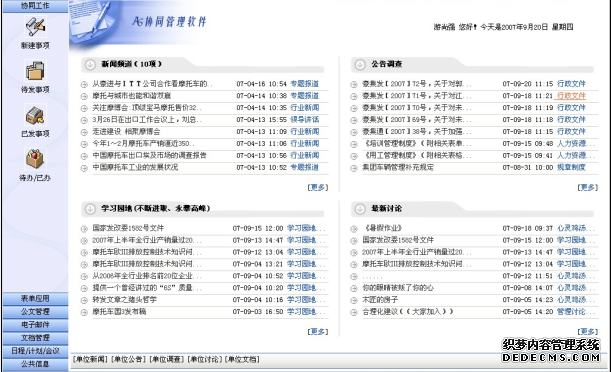Open the 单位调查 footer link
Screen dimensions: 611x372
[x=166, y=359]
